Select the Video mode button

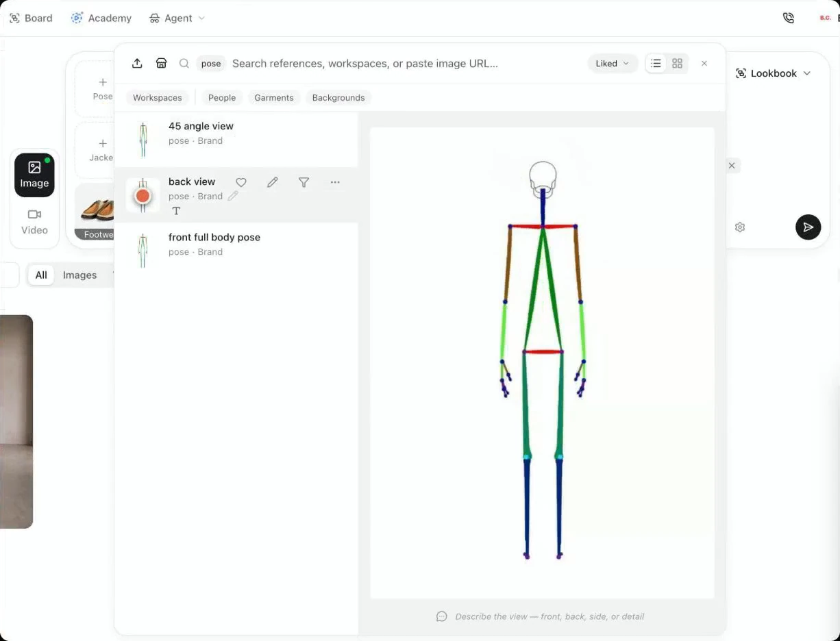[x=34, y=222]
